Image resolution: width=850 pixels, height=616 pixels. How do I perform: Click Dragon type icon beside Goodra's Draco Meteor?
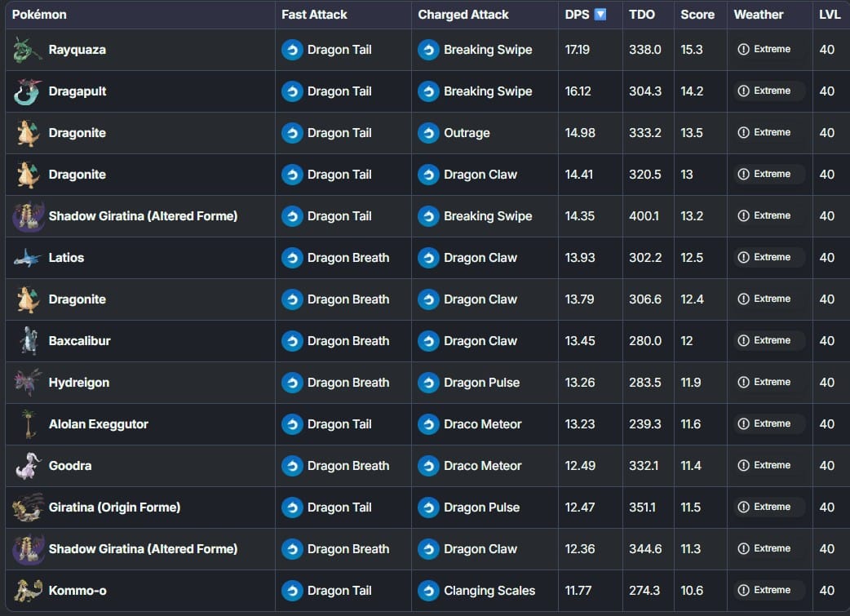coord(428,466)
